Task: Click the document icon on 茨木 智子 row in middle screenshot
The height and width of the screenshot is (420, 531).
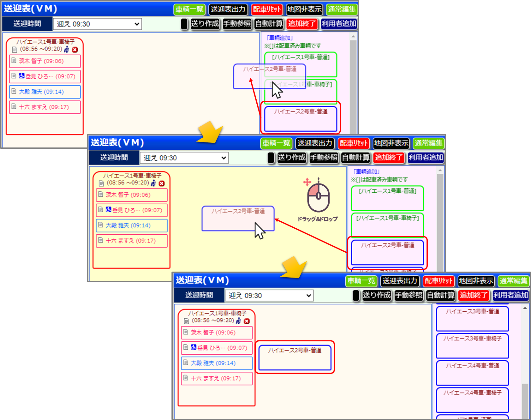Action: 101,194
